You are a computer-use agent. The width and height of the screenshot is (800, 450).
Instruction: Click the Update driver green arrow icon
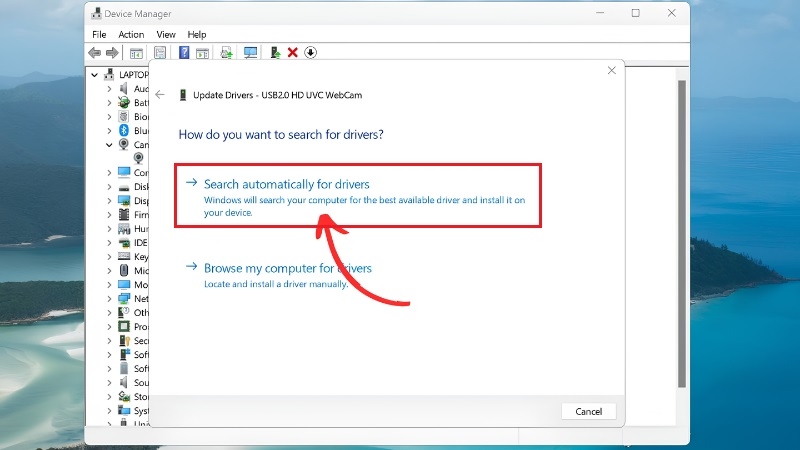(x=275, y=53)
